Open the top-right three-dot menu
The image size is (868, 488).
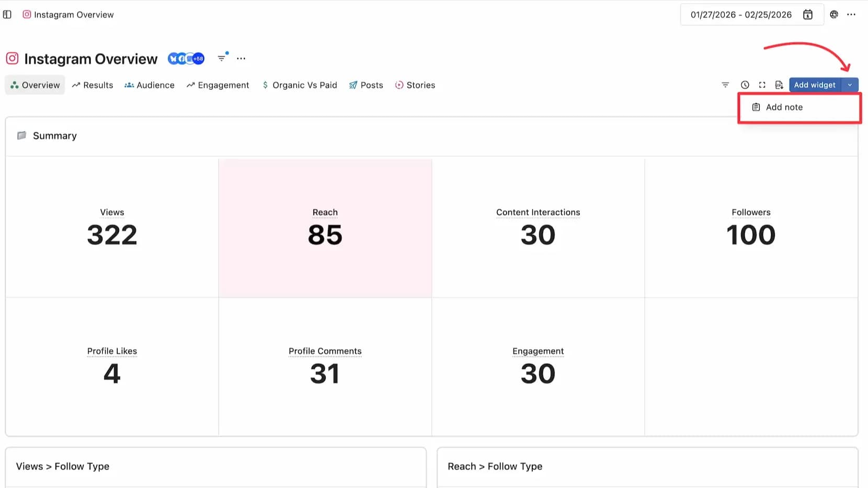pyautogui.click(x=851, y=15)
